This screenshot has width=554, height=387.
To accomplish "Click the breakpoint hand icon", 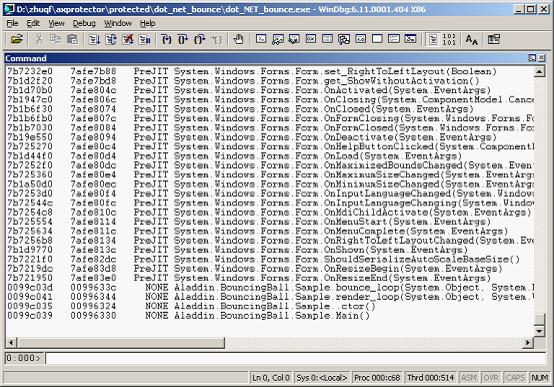I will coord(238,39).
